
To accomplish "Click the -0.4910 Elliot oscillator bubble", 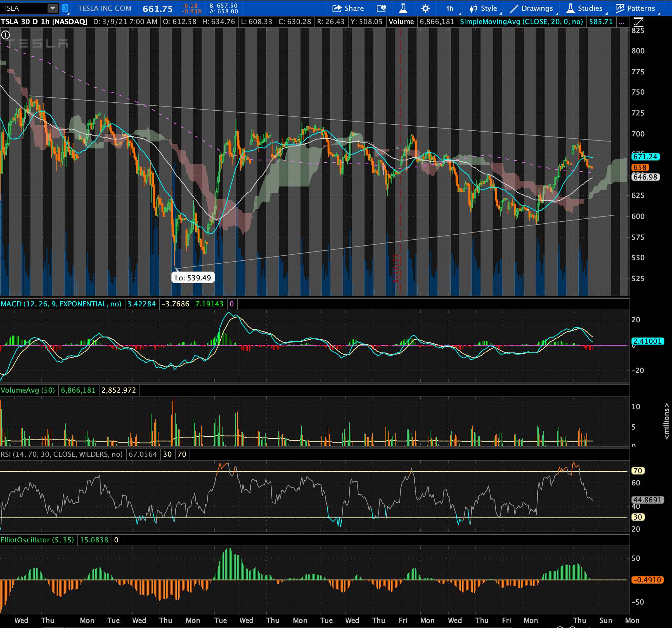I will point(647,580).
